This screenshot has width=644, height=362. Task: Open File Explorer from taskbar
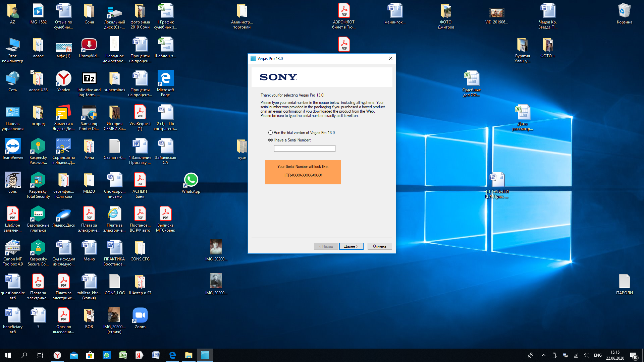point(189,355)
